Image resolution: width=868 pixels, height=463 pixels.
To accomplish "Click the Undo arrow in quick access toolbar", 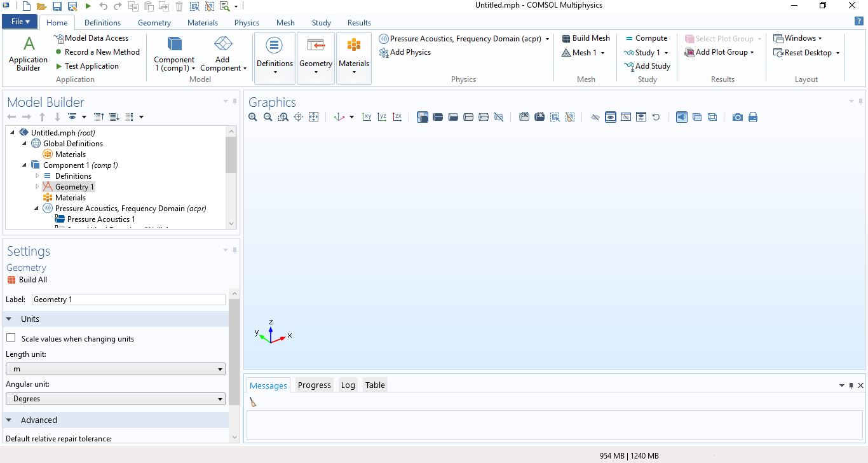I will click(104, 6).
